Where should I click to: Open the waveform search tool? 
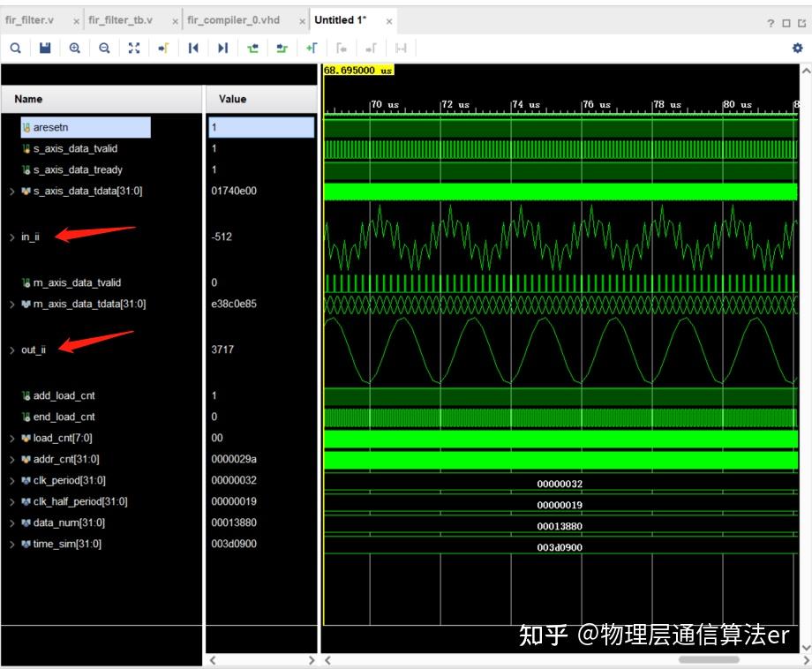tap(15, 48)
